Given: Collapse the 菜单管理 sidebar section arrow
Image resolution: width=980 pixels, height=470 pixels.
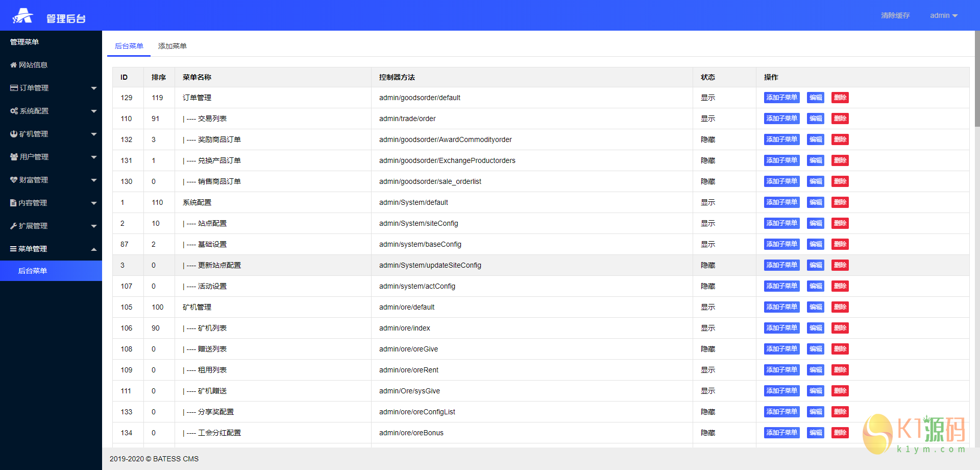Looking at the screenshot, I should (x=94, y=249).
